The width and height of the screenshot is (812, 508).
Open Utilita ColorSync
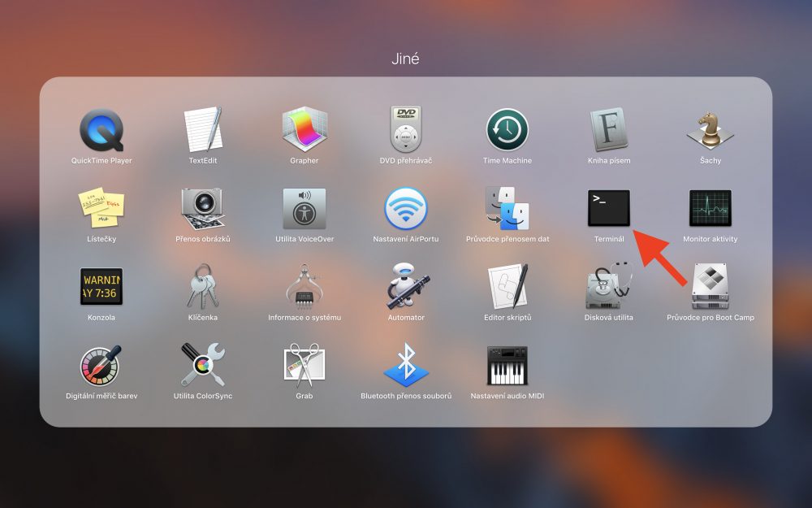202,370
